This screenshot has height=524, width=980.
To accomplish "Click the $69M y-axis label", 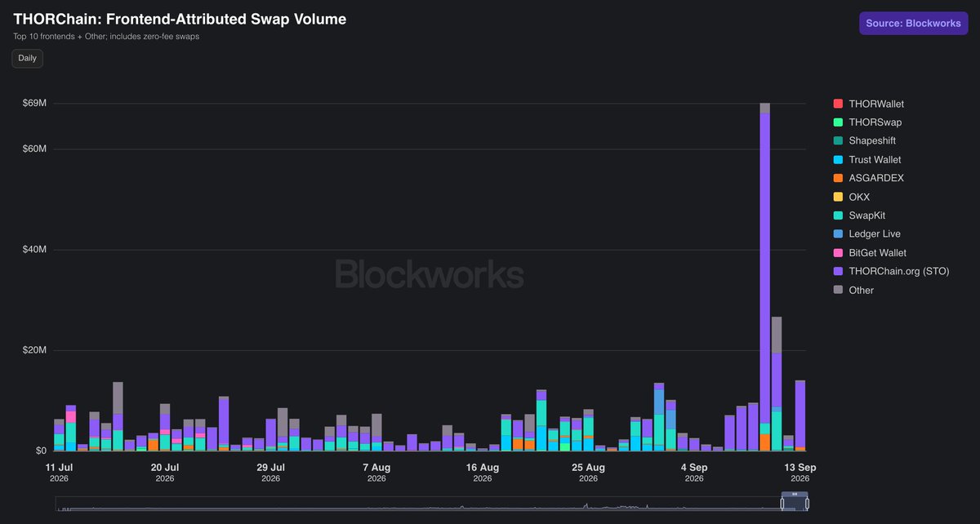I will tap(33, 104).
